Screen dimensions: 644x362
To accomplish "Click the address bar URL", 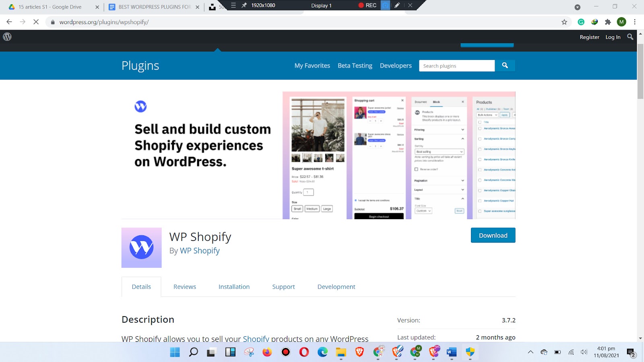I will coord(104,22).
